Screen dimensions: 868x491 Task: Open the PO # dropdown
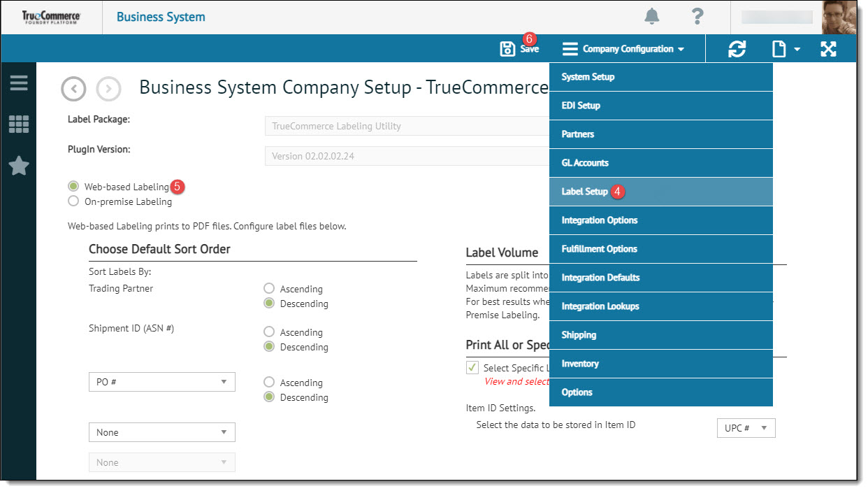pos(161,382)
